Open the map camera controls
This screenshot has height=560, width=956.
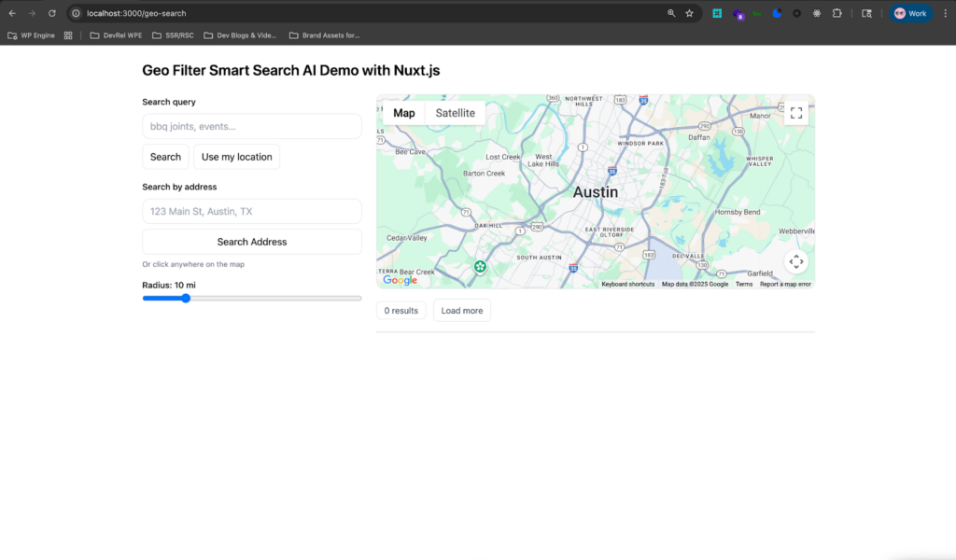click(x=795, y=261)
